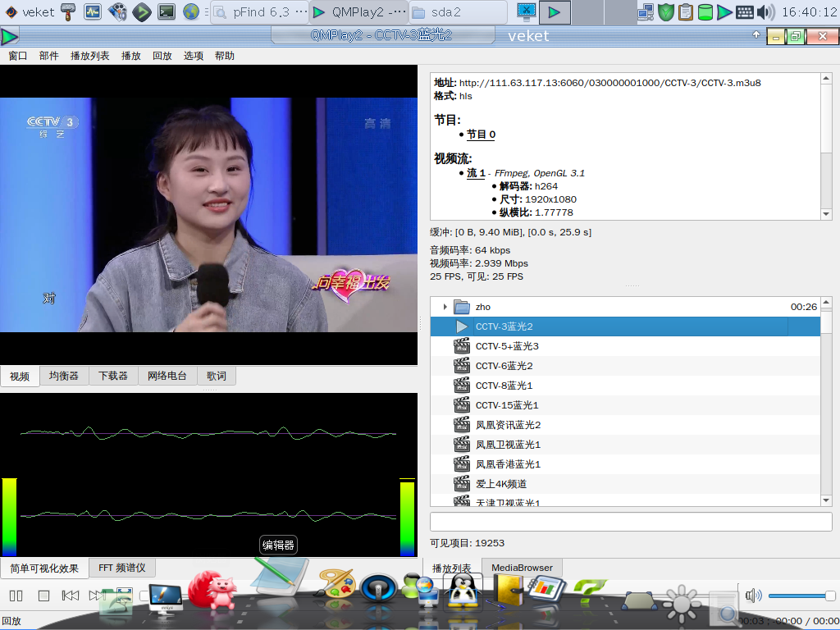
Task: Open the 帮助 menu
Action: (x=225, y=56)
